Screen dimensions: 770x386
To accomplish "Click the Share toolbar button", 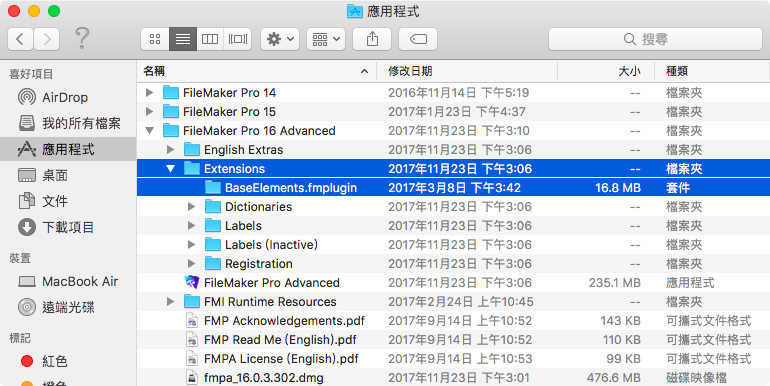I will pos(372,39).
